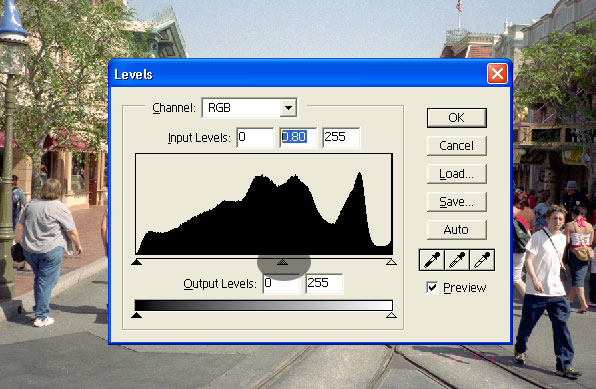Click the Levels title bar
Viewport: 596px width, 389px height.
[296, 74]
